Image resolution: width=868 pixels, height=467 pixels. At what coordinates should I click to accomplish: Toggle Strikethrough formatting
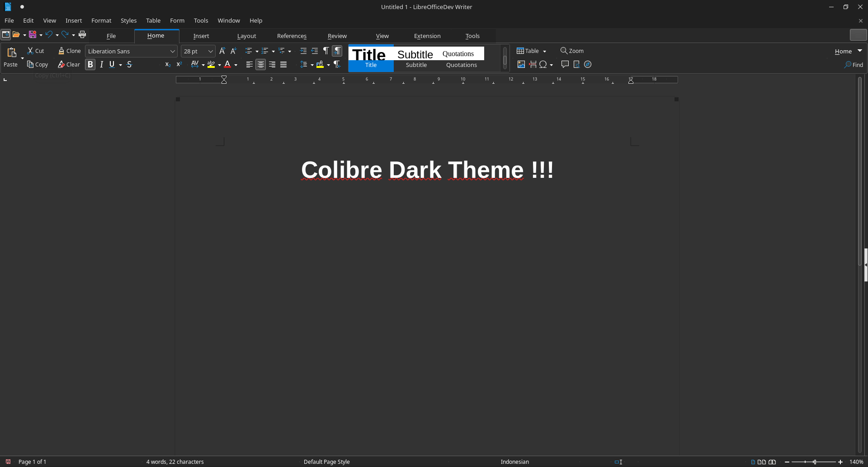pos(129,65)
